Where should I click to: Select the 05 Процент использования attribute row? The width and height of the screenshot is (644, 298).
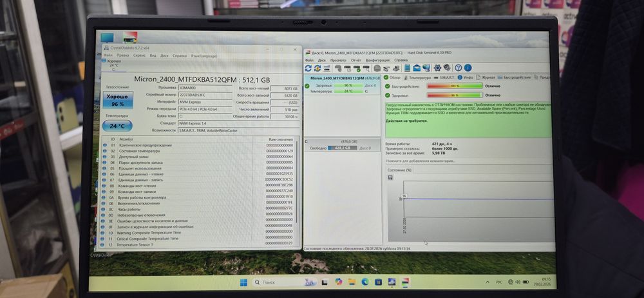[x=198, y=168]
